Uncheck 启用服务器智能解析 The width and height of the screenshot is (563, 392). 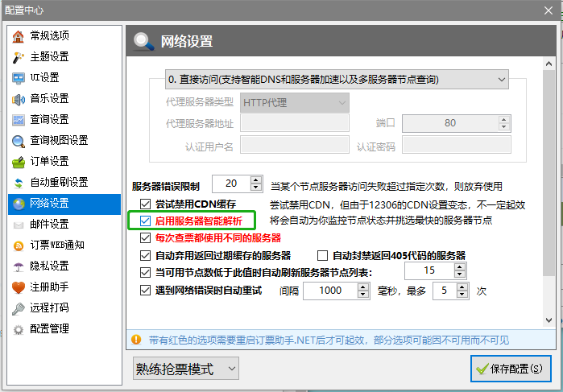(x=145, y=221)
